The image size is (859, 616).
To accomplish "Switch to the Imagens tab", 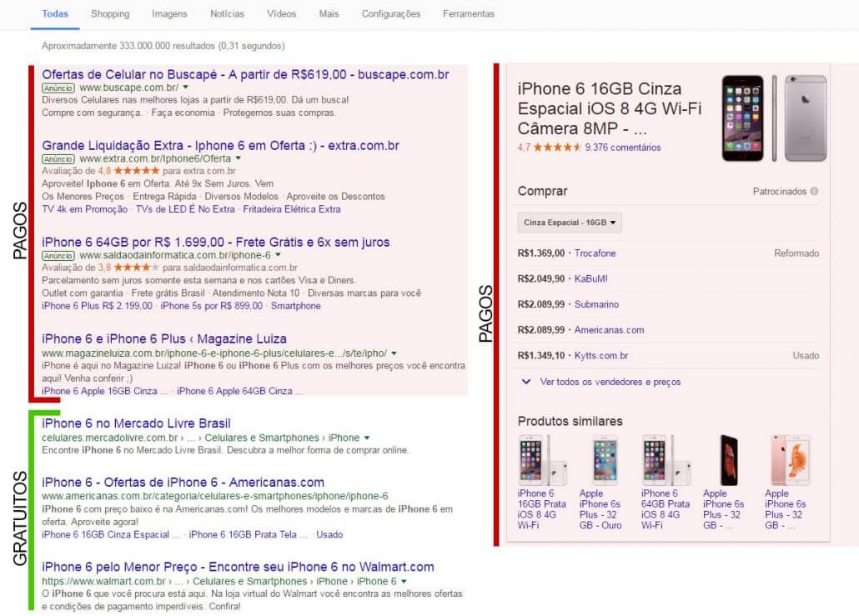I will [x=169, y=13].
